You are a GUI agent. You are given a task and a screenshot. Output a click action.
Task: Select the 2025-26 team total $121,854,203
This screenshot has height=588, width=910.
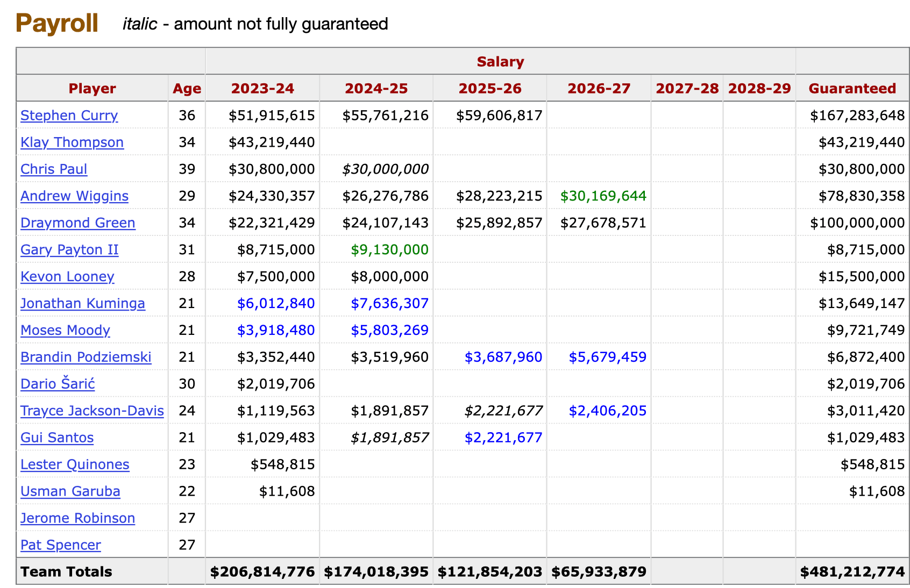pos(490,572)
